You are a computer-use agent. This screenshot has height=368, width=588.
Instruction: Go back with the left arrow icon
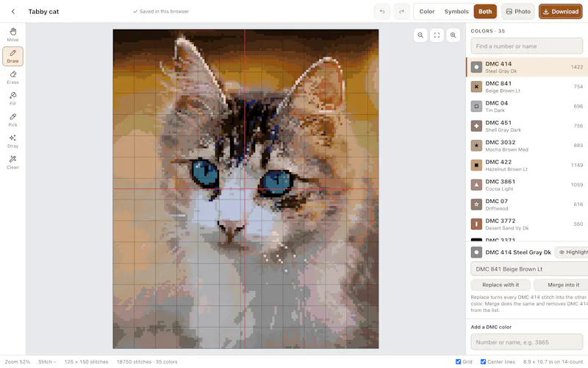tap(13, 11)
